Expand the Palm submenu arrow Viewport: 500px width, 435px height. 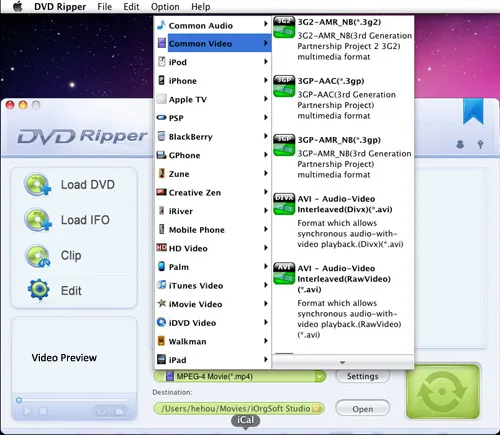tap(266, 266)
